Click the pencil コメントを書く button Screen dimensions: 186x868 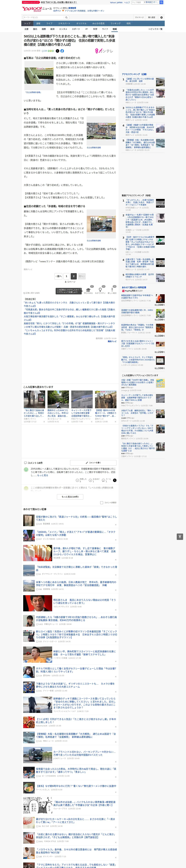pyautogui.click(x=93, y=463)
